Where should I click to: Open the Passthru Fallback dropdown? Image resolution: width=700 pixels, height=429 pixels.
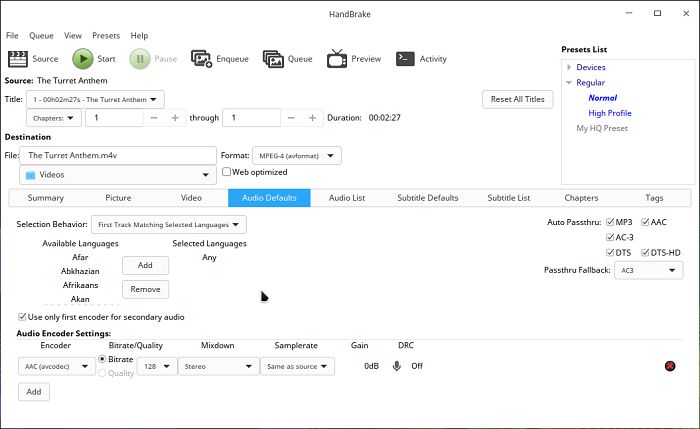648,271
